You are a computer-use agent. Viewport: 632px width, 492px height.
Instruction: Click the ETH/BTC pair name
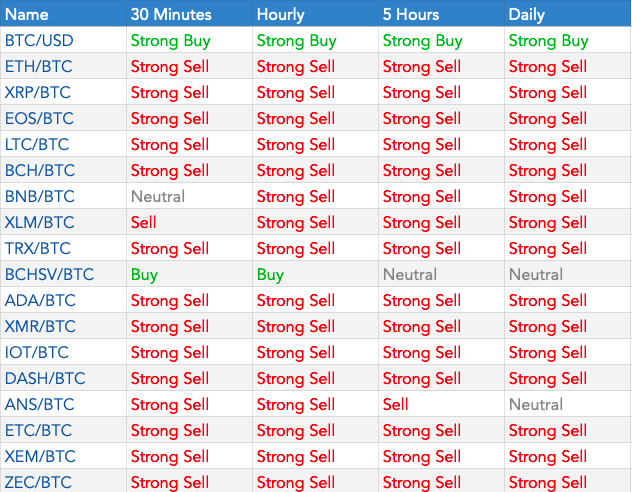[38, 67]
